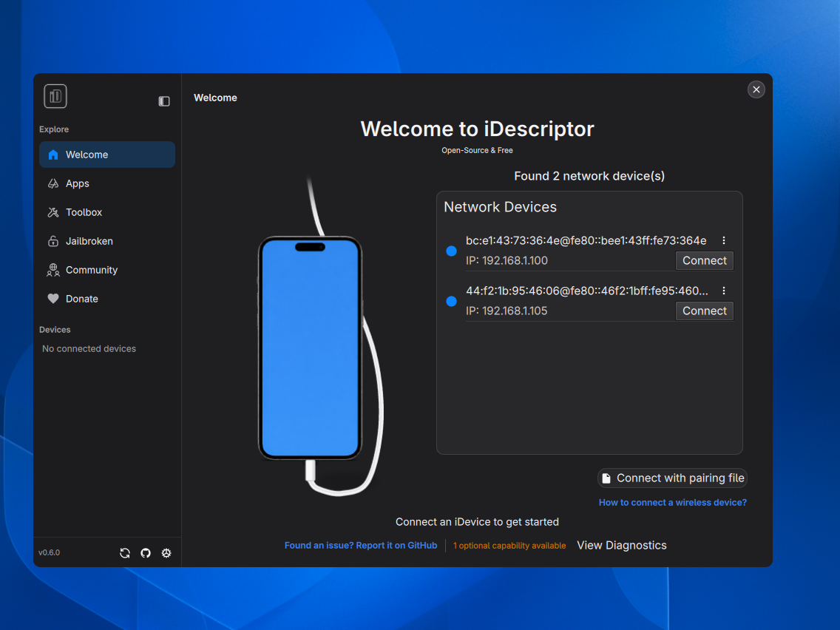Open How to connect a wireless device link
Image resolution: width=840 pixels, height=630 pixels.
tap(672, 503)
